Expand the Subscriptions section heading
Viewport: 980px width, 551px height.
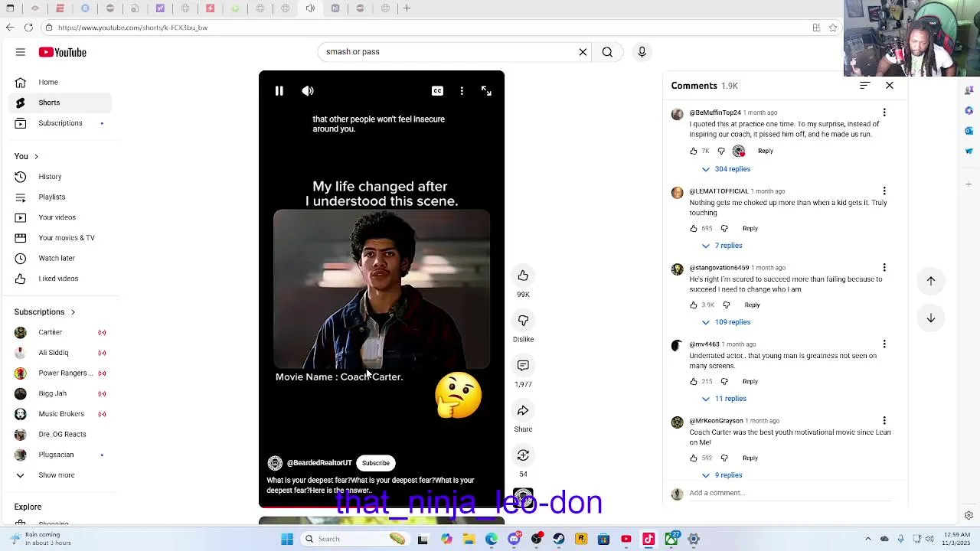coord(44,312)
